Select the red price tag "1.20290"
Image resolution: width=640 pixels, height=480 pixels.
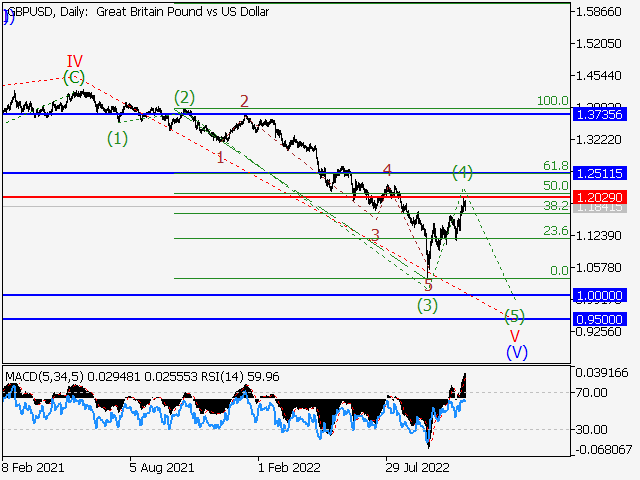click(600, 198)
